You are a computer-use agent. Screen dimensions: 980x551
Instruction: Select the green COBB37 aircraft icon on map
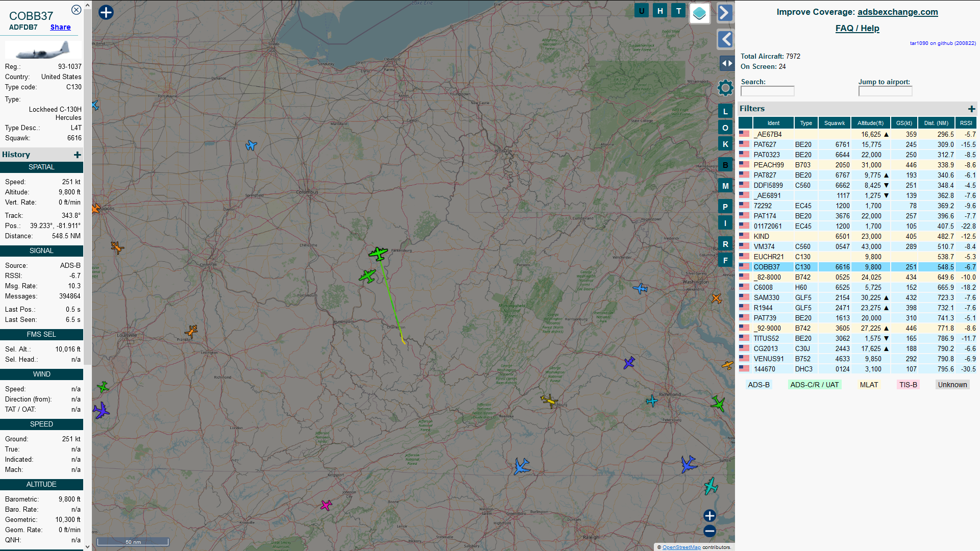coord(378,253)
